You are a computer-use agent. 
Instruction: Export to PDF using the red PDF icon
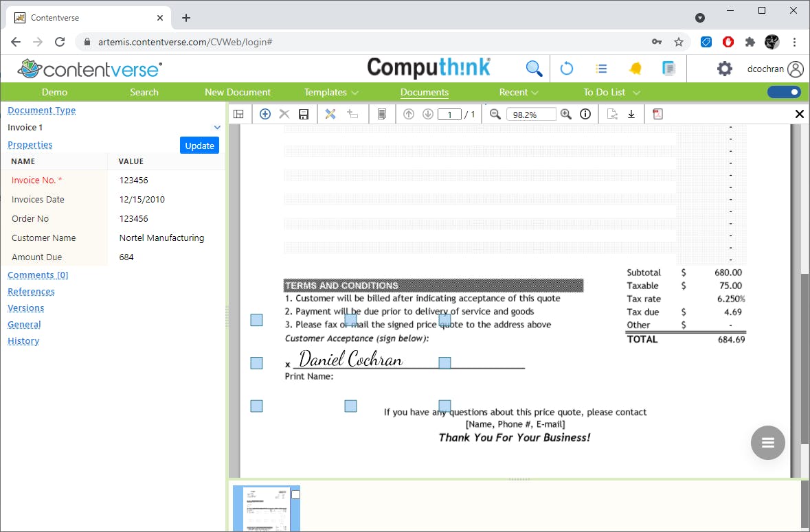pyautogui.click(x=657, y=114)
